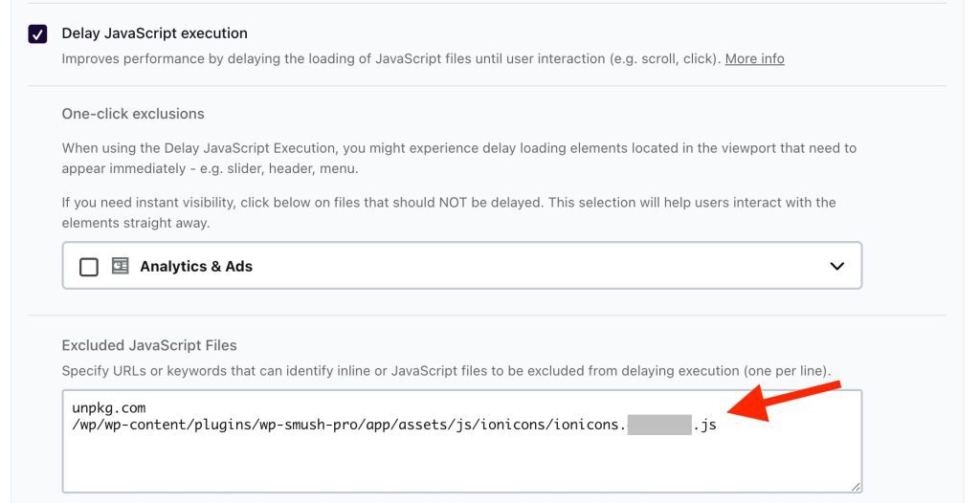The height and width of the screenshot is (503, 980).
Task: Click blank area of Analytics & Ads row
Action: 538,266
